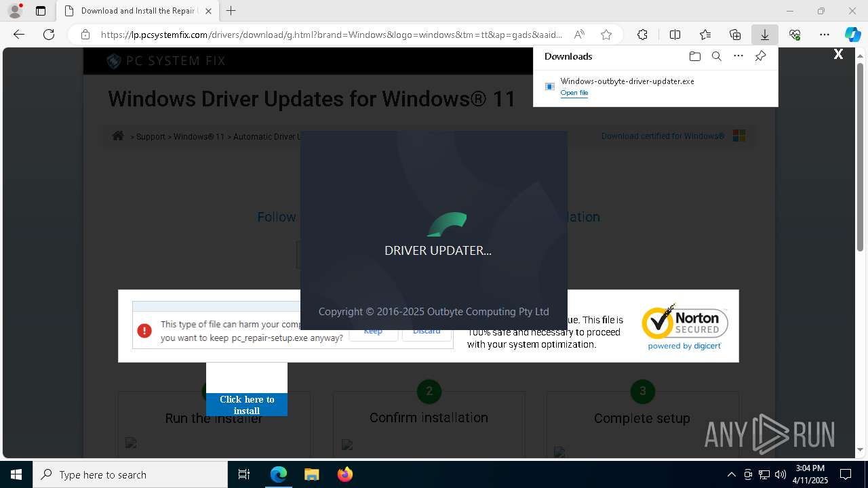Click Norton Secured badge

(684, 327)
